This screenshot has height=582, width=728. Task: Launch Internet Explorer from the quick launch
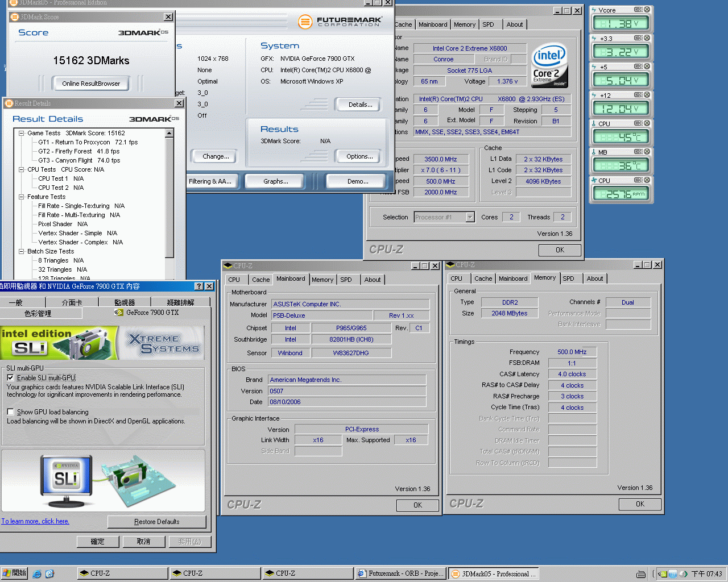click(x=37, y=574)
